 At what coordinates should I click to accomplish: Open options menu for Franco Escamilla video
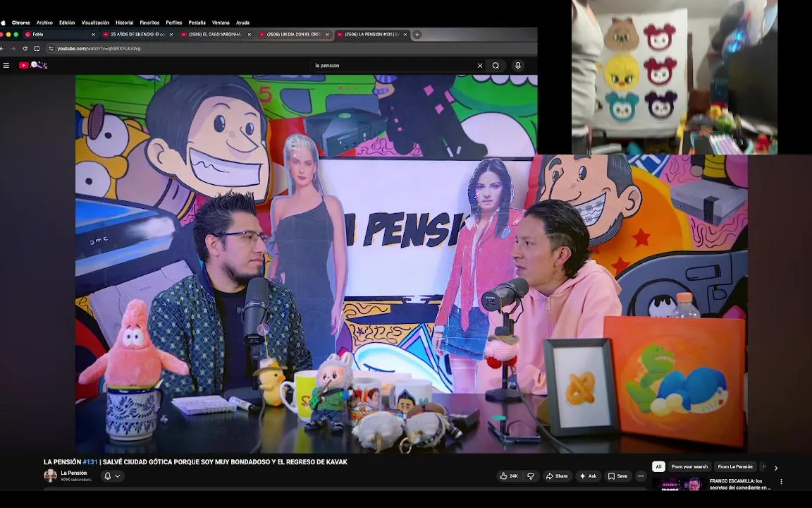coord(781,482)
